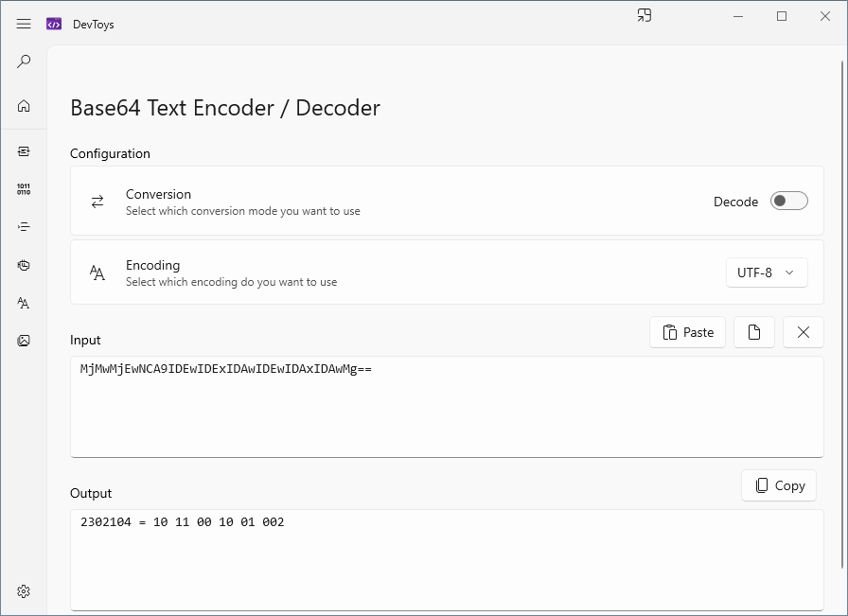Click the compact overlay window icon
This screenshot has height=616, width=848.
(645, 15)
